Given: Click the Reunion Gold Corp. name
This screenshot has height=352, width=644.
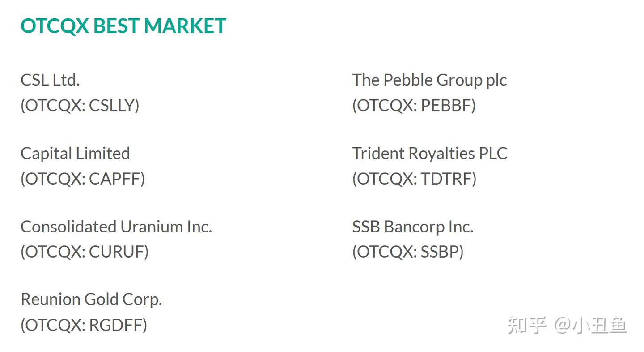Looking at the screenshot, I should pos(91,299).
